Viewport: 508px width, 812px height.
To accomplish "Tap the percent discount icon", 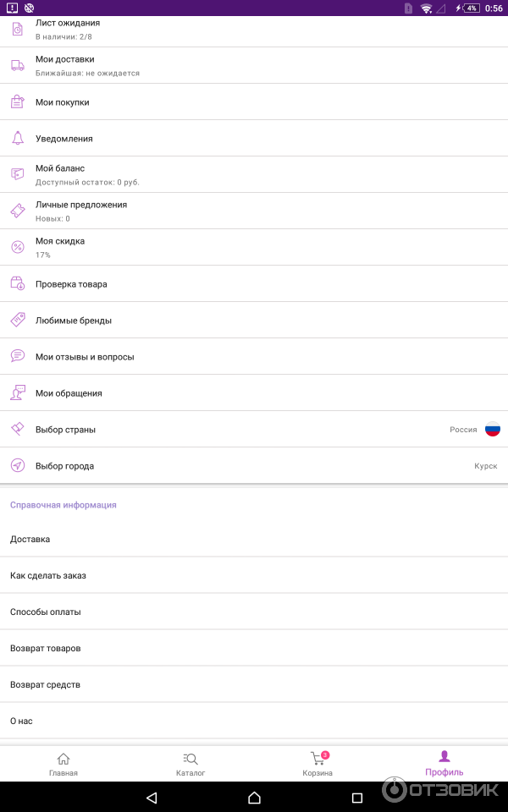I will 17,247.
